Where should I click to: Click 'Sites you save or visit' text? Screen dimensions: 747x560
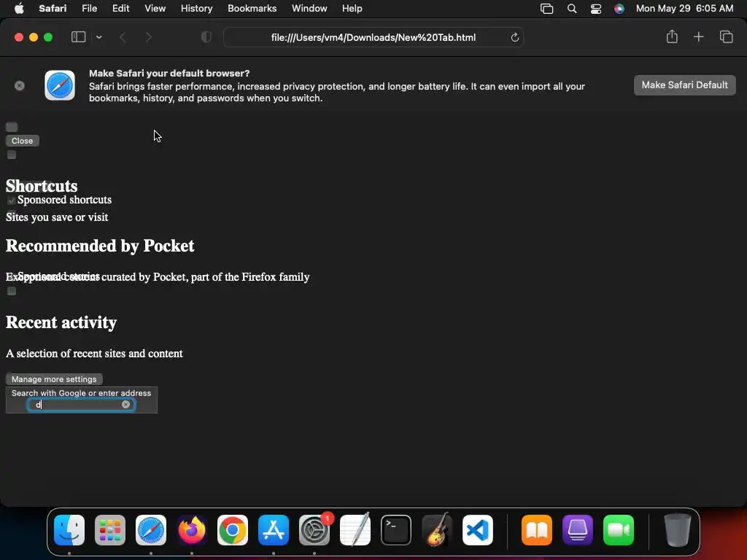tap(57, 217)
